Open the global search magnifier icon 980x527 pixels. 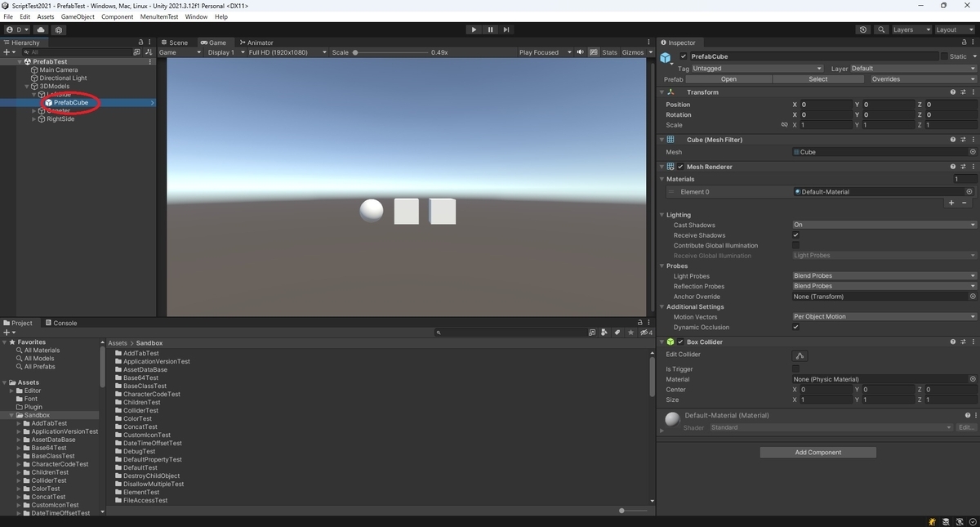(x=881, y=29)
